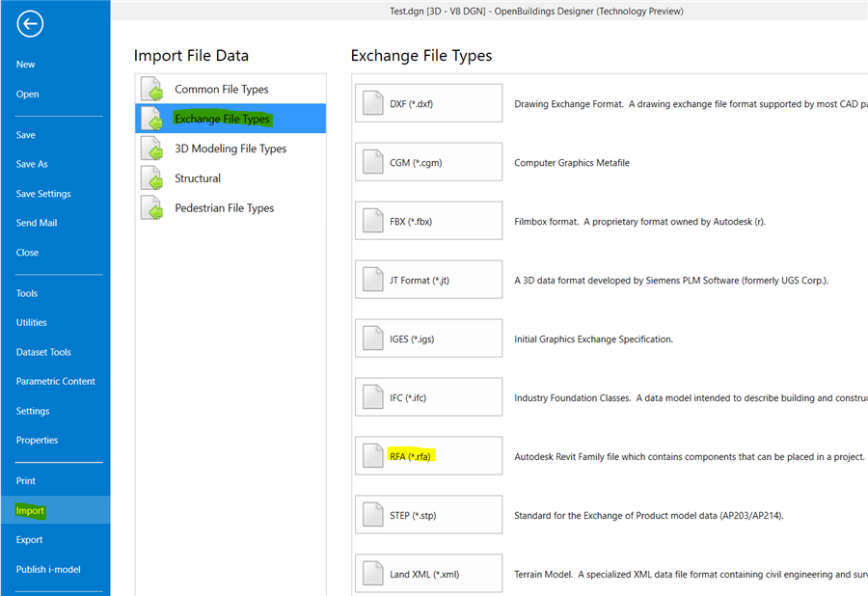Image resolution: width=868 pixels, height=596 pixels.
Task: Open the New backstage menu item
Action: click(x=25, y=65)
